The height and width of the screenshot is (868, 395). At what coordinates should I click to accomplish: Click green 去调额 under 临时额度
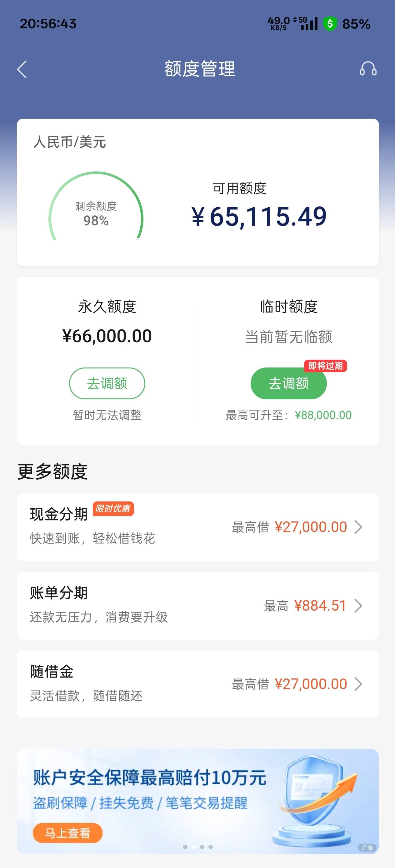(288, 383)
